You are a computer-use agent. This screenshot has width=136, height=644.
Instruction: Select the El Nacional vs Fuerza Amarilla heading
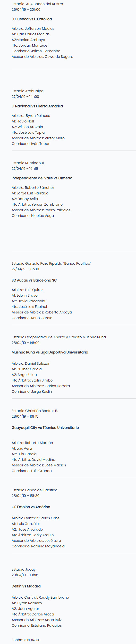click(x=37, y=106)
